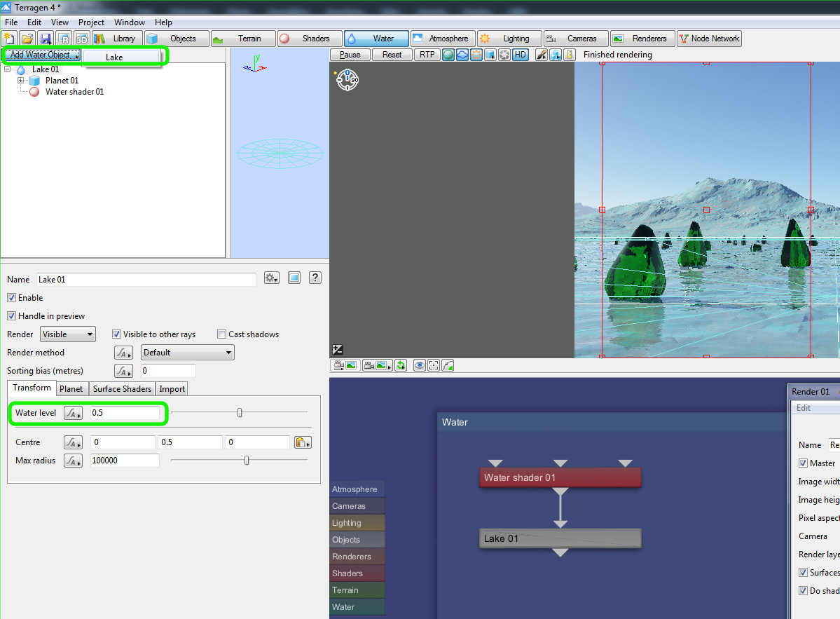
Task: Click the Max radius animation button
Action: [x=73, y=461]
